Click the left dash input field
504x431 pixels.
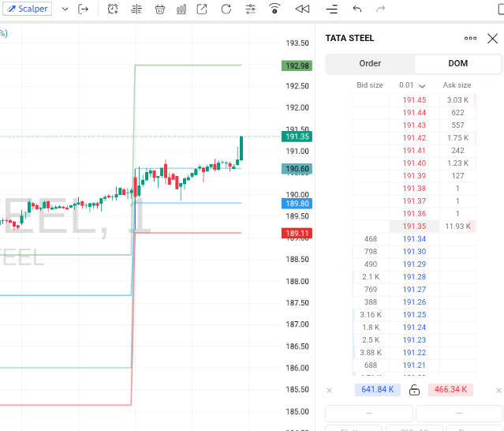[369, 413]
